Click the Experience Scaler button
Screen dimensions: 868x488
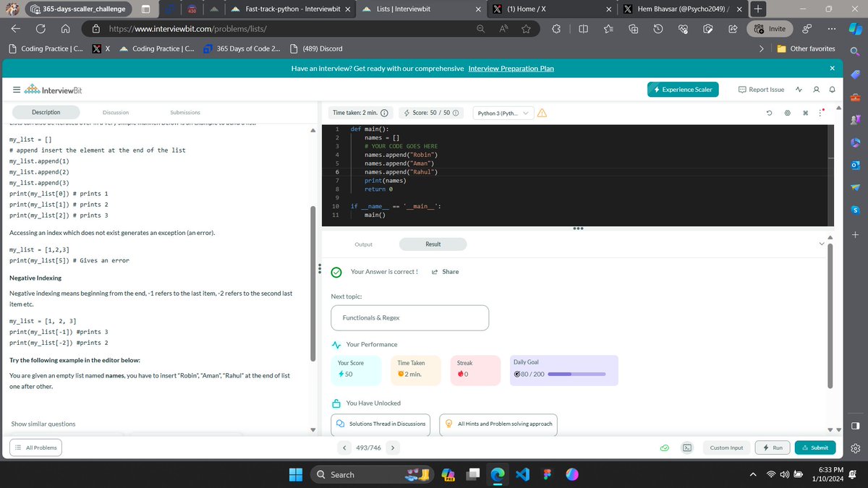coord(683,90)
